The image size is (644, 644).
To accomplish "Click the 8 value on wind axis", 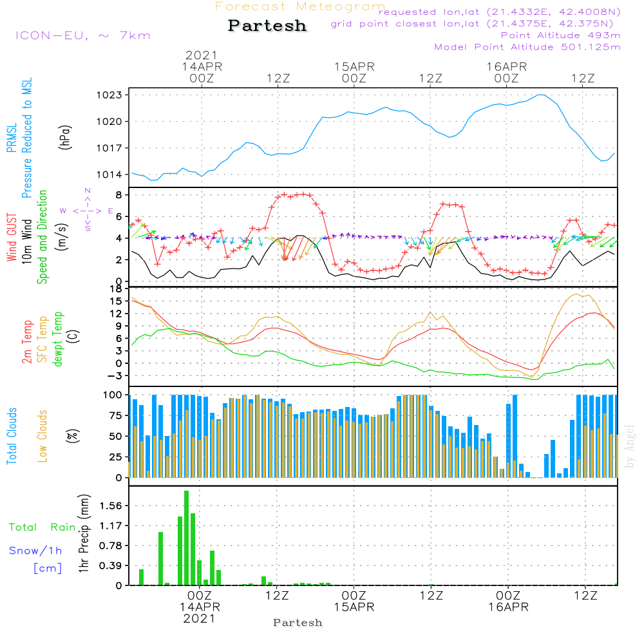I will (x=118, y=195).
